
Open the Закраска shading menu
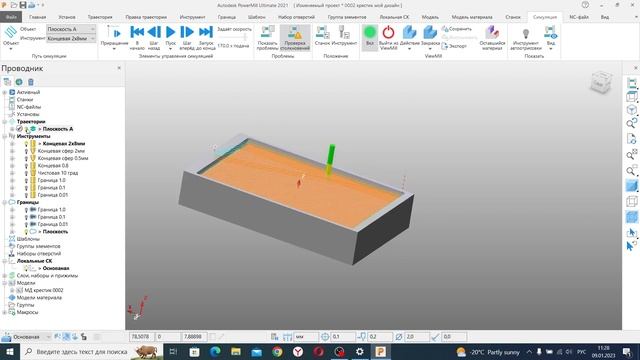click(430, 37)
